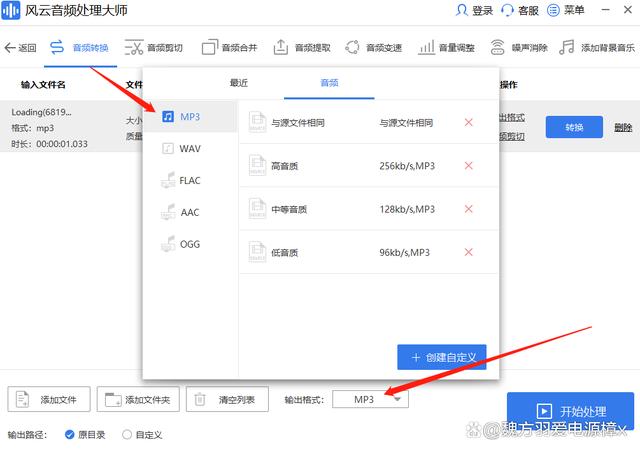The width and height of the screenshot is (640, 452).
Task: Select OGG format in sidebar
Action: (x=190, y=244)
